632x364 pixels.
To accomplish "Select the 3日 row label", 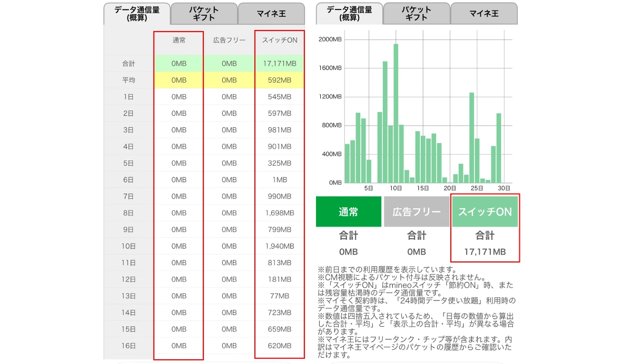I will coord(129,130).
